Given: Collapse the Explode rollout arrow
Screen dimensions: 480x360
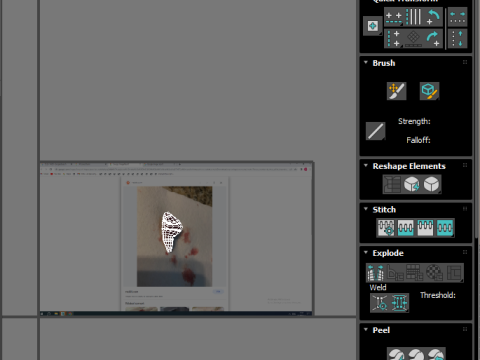Looking at the screenshot, I should click(366, 252).
